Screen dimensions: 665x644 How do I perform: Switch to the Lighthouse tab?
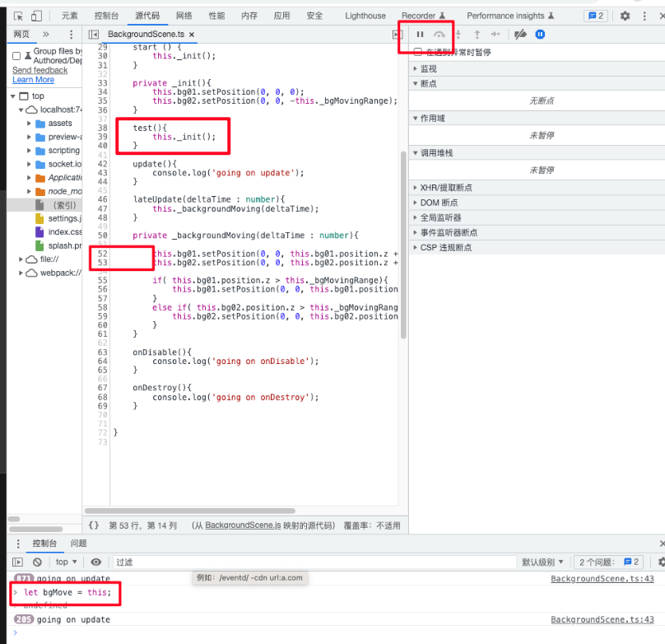point(365,16)
